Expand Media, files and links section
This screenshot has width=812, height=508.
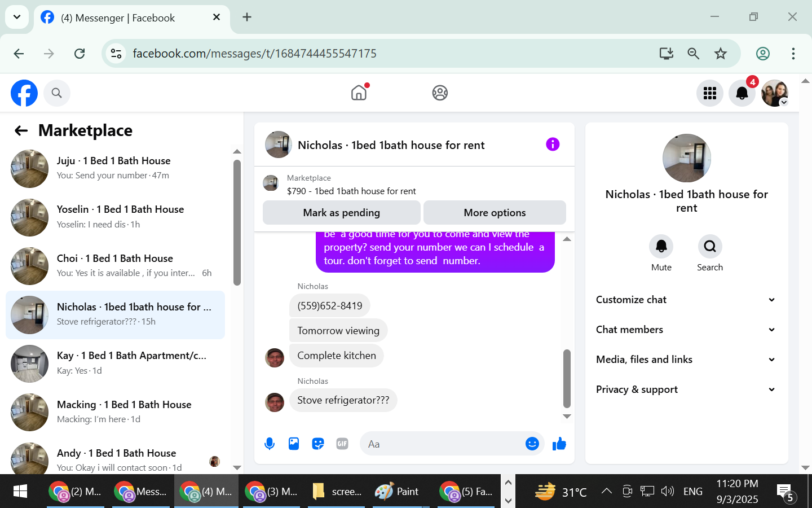pos(686,360)
